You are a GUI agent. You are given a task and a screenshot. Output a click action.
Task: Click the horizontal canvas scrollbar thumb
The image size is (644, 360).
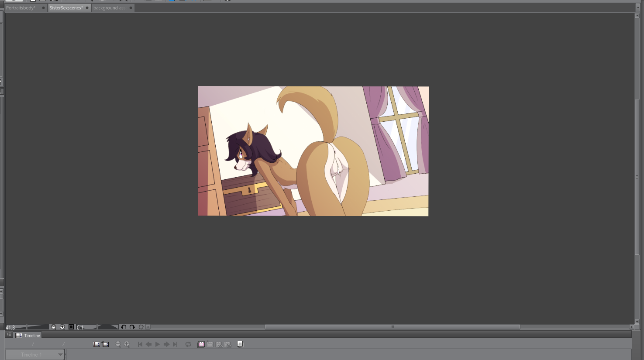point(392,327)
